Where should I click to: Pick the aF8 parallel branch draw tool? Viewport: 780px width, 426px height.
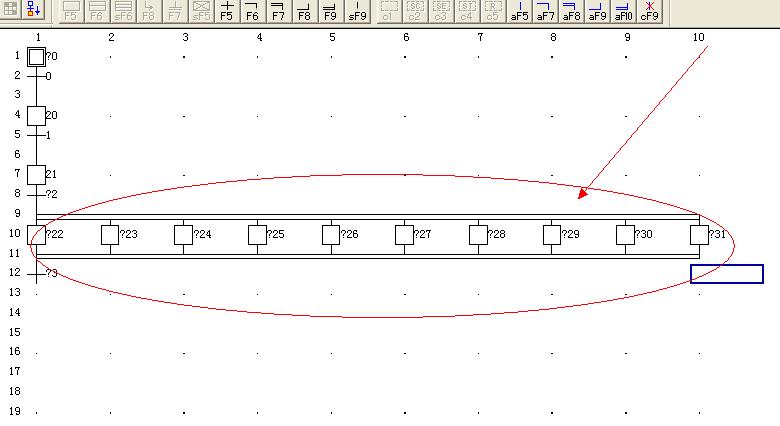pos(571,10)
